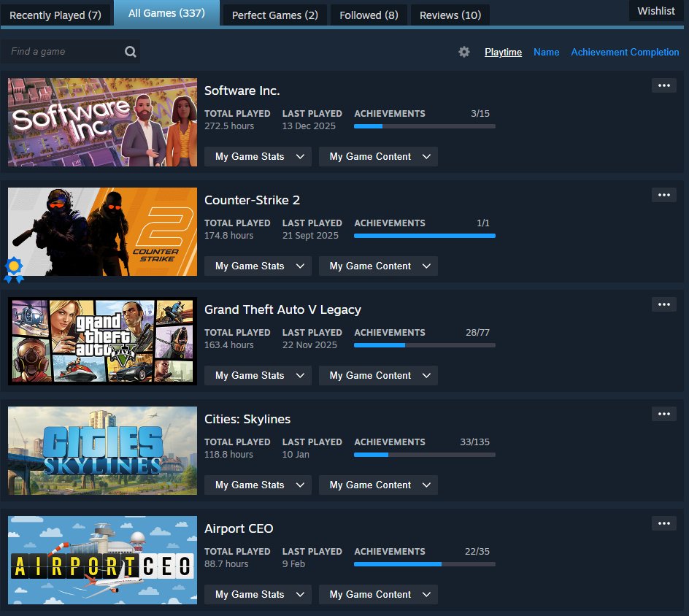The height and width of the screenshot is (616, 689).
Task: Click the 3/15 achievements count
Action: (x=480, y=113)
